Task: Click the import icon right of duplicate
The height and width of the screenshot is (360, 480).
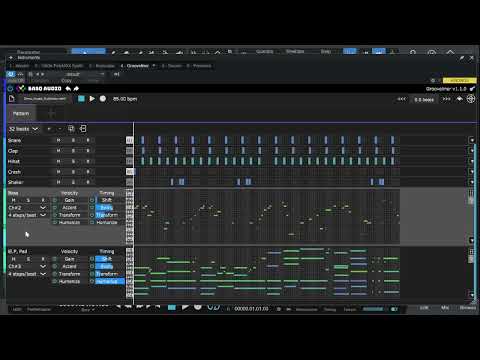Action: coord(83,129)
